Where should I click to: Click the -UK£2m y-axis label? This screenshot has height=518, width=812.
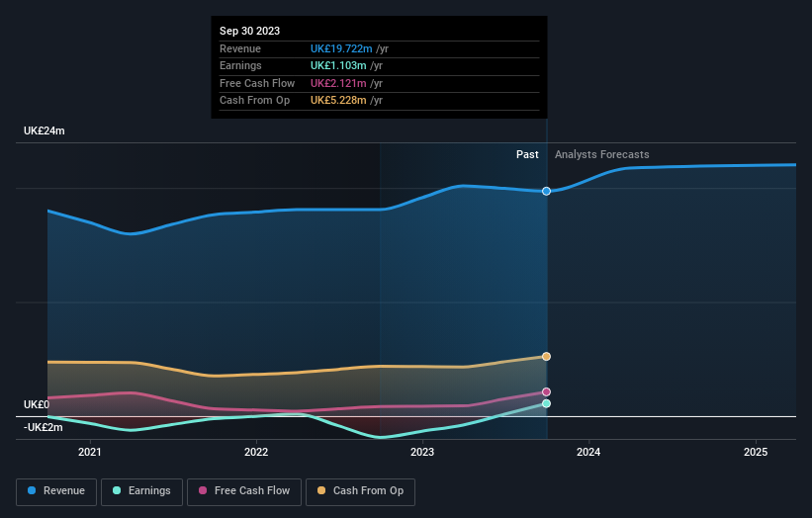pos(43,427)
